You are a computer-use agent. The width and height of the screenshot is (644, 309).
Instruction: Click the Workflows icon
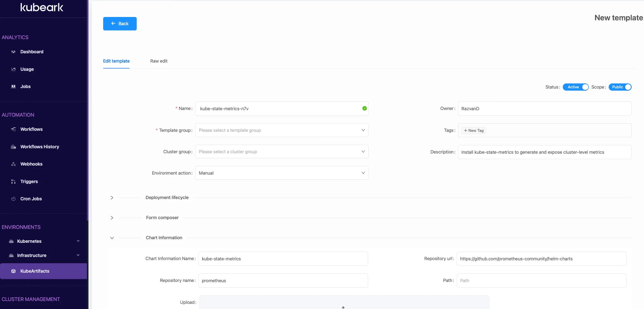13,129
